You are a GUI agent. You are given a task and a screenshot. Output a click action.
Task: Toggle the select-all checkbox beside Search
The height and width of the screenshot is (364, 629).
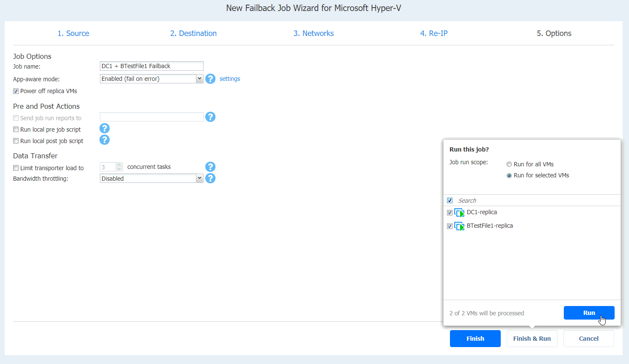coord(450,201)
